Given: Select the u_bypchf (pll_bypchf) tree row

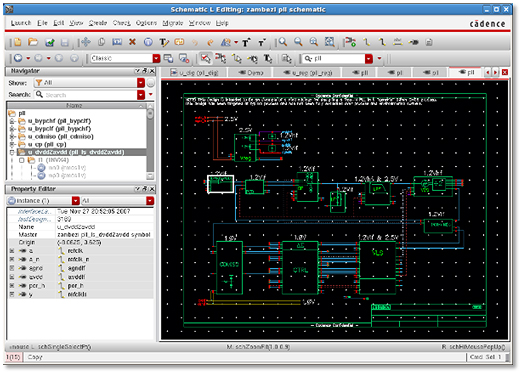Looking at the screenshot, I should point(59,121).
